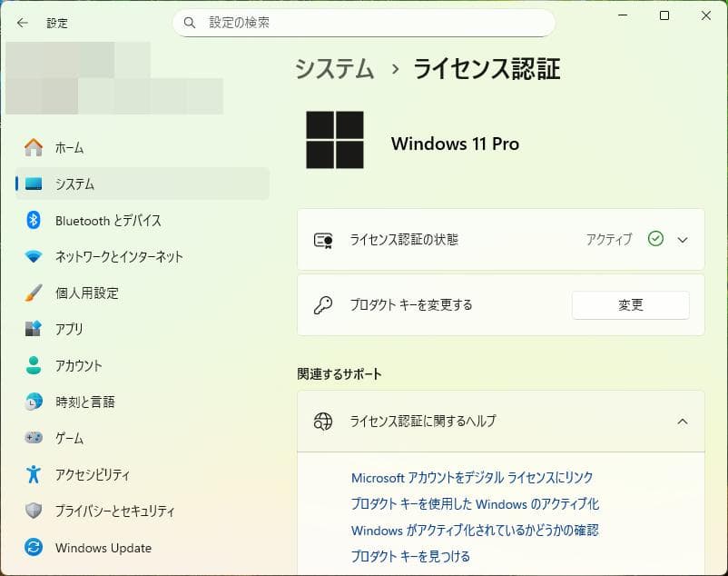Click the 設定の検索 search field
Screen dimensions: 728x576
[x=363, y=23]
